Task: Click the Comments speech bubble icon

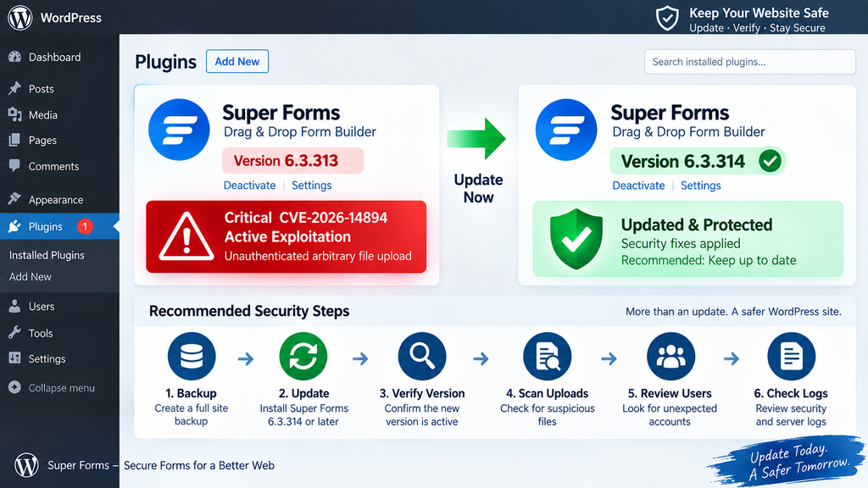Action: (15, 165)
